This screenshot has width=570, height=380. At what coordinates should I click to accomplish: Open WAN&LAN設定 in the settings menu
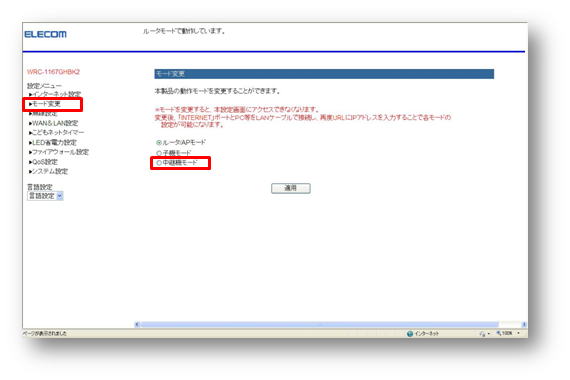[54, 123]
